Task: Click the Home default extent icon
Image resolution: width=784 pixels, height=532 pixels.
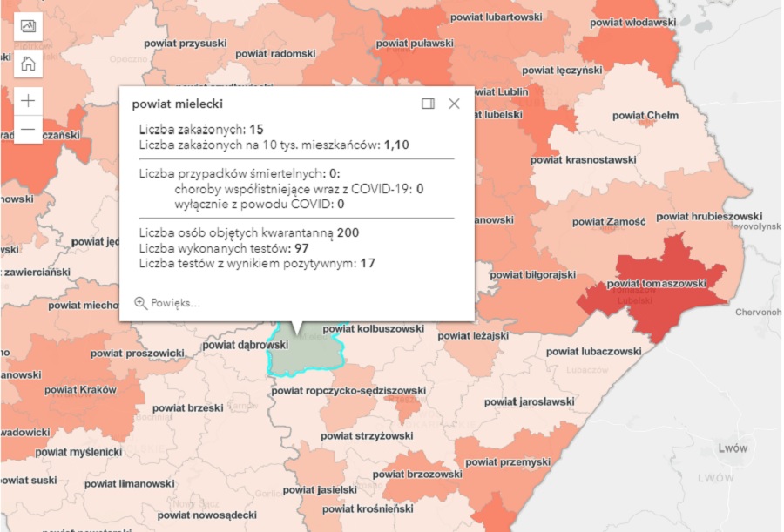Action: click(28, 63)
